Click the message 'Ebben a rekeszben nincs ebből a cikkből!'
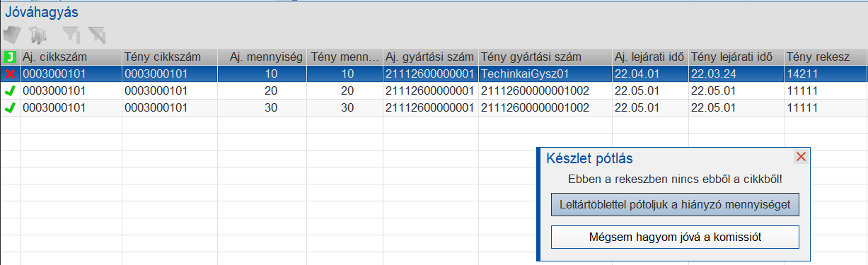The width and height of the screenshot is (868, 265). click(675, 180)
